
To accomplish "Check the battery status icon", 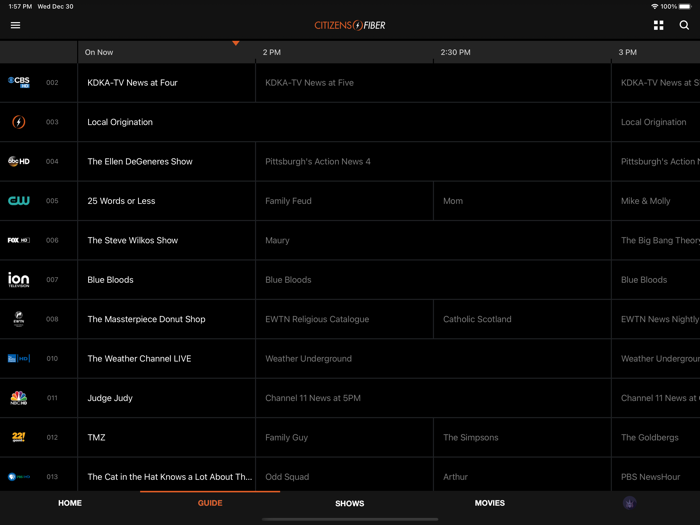I will (x=685, y=6).
